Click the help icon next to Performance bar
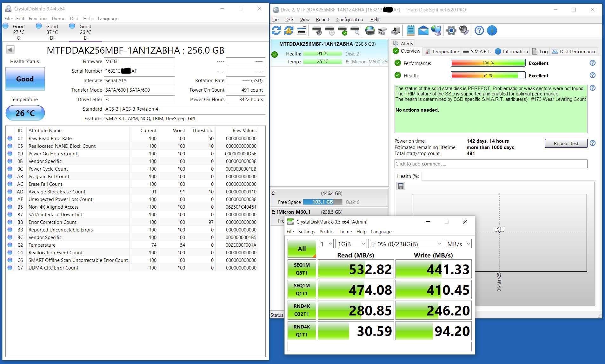The image size is (605, 364). click(592, 63)
